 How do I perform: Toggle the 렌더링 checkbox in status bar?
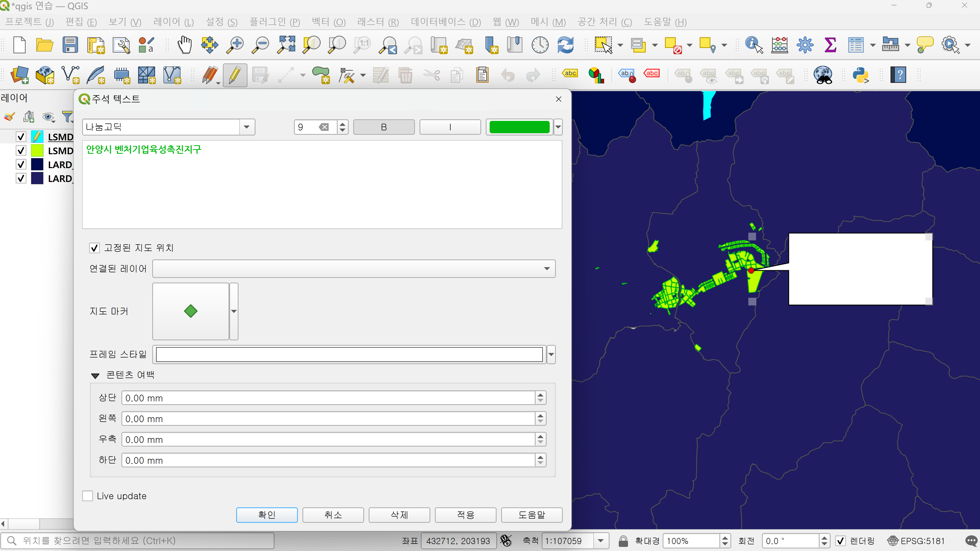840,541
